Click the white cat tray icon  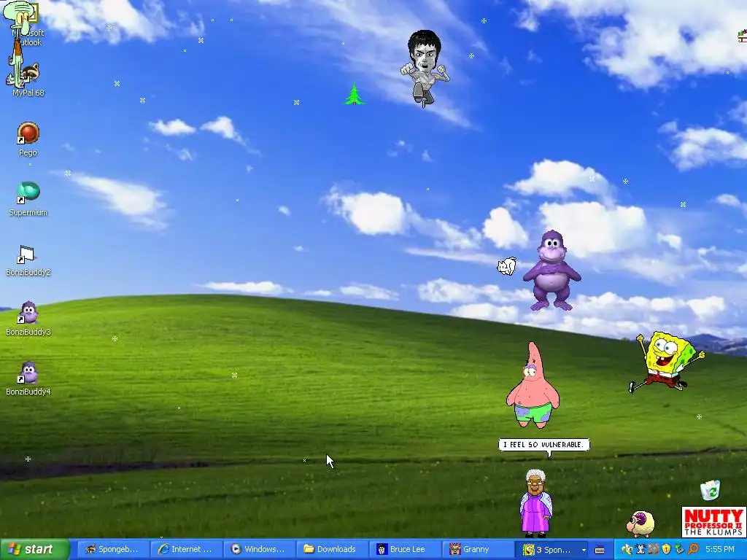640,550
